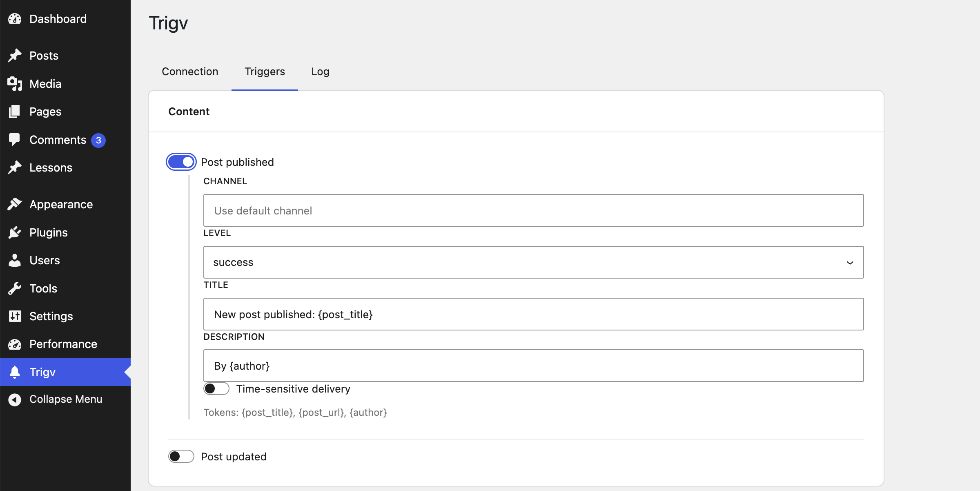Open the Level dropdown showing success
Screen dimensions: 980x491
coord(533,262)
